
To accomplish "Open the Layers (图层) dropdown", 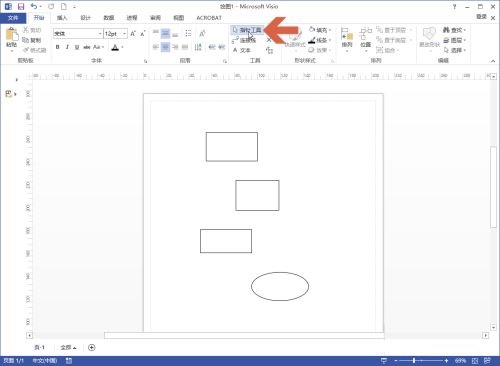I will [455, 40].
